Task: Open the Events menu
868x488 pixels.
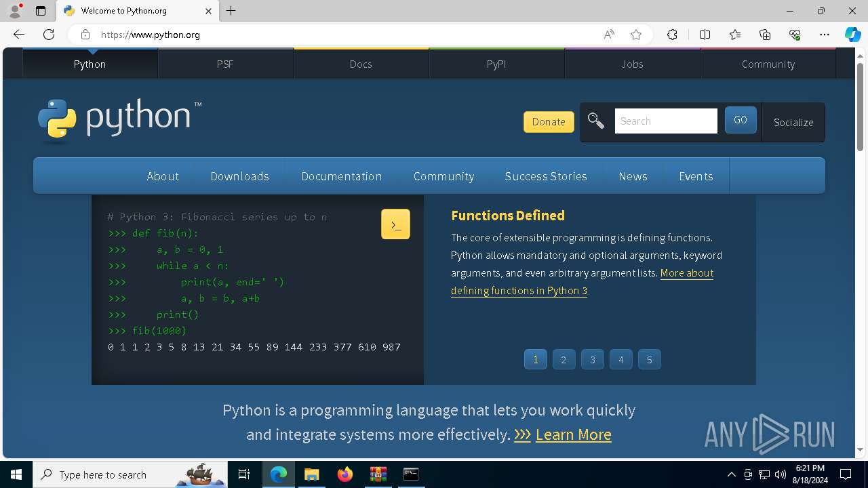Action: tap(696, 176)
